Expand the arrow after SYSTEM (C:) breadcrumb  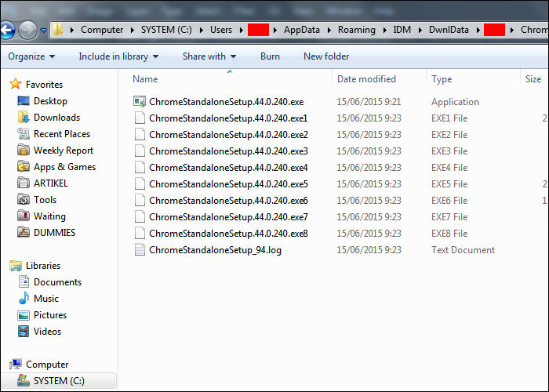[202, 30]
